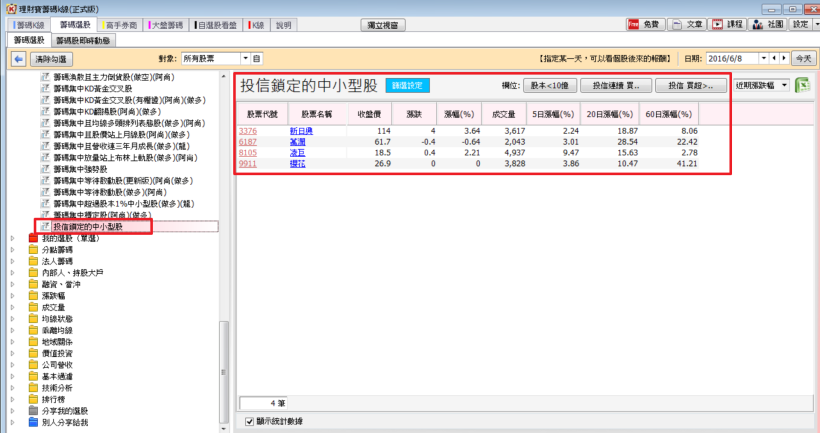
Task: Click the small 自 button beside 對象 dropdown
Action: [256, 59]
